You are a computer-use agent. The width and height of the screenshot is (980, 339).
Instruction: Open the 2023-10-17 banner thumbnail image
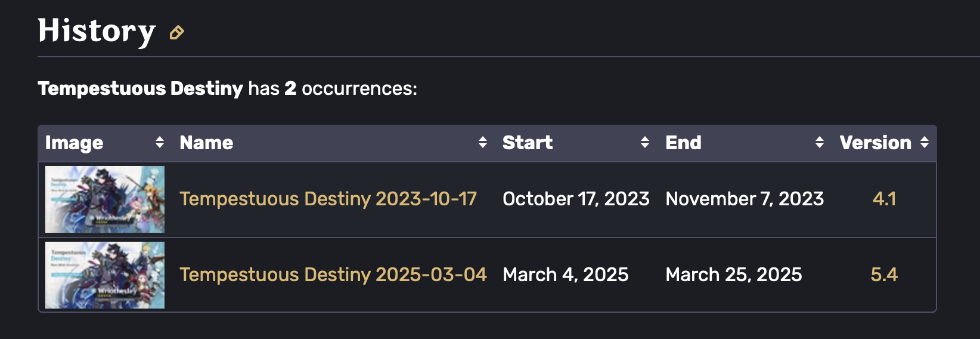coord(105,199)
